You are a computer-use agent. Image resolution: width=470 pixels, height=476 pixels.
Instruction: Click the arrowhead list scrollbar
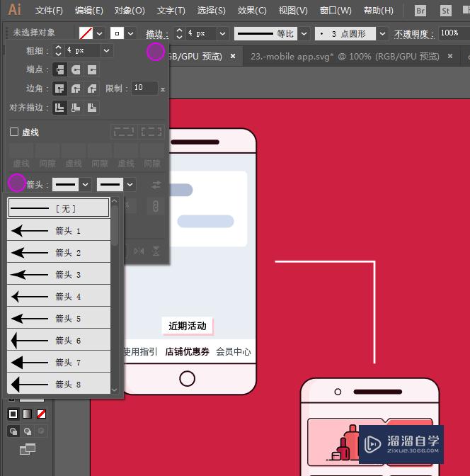[x=115, y=226]
